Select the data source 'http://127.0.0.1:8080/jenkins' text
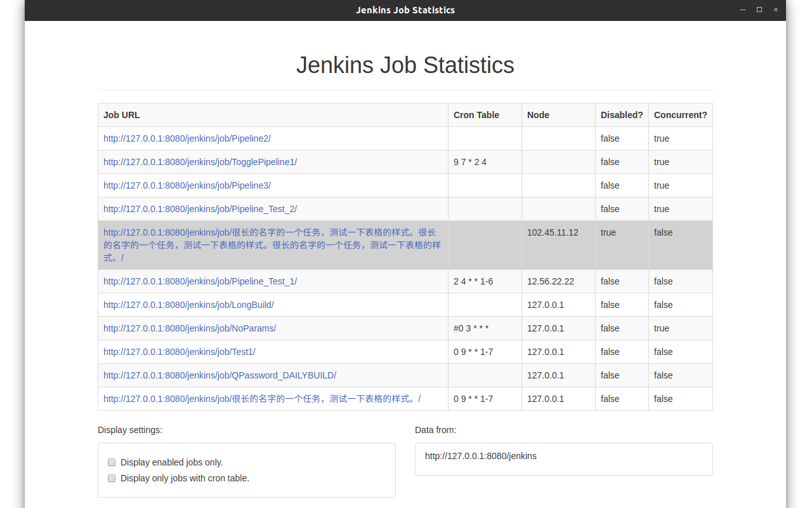812x508 pixels. tap(481, 456)
